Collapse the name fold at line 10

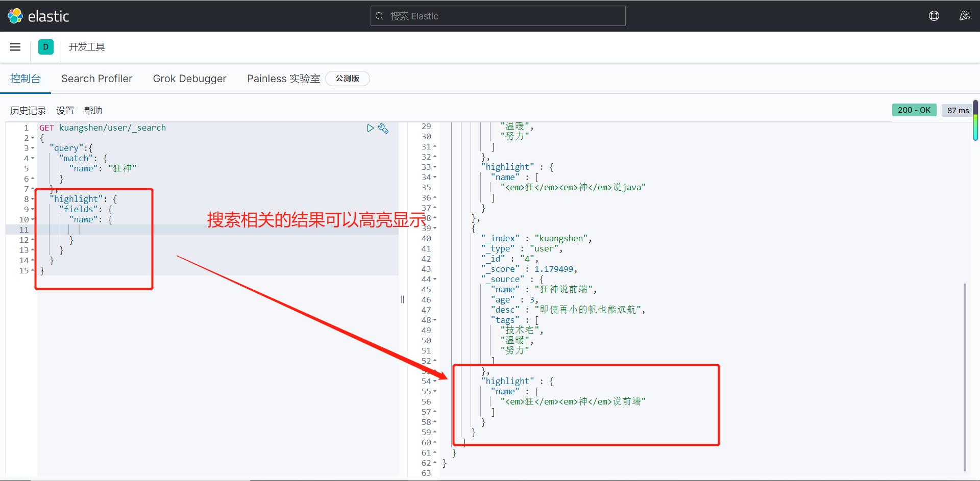tap(33, 220)
